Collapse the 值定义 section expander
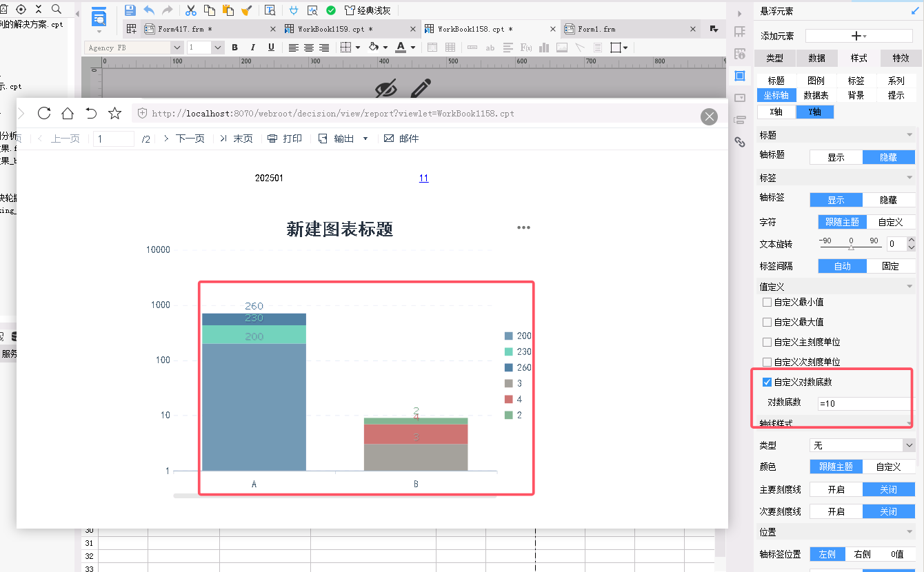This screenshot has width=924, height=572. (910, 286)
